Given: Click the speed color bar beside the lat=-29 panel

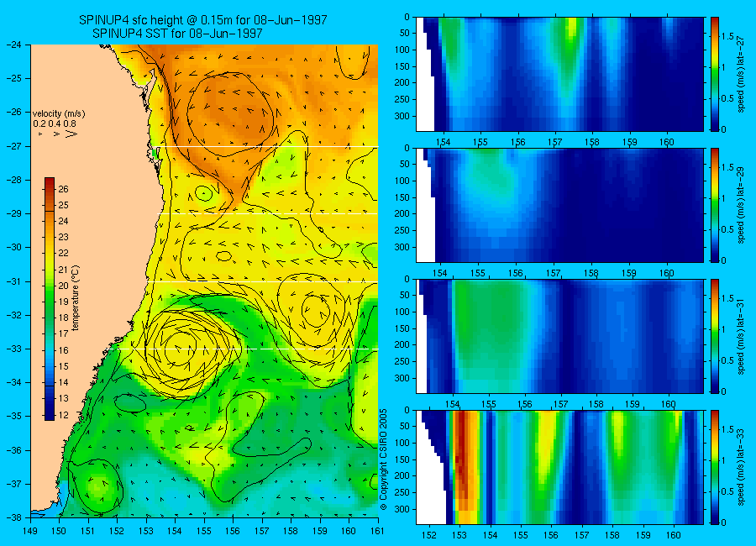Looking at the screenshot, I should pos(714,205).
